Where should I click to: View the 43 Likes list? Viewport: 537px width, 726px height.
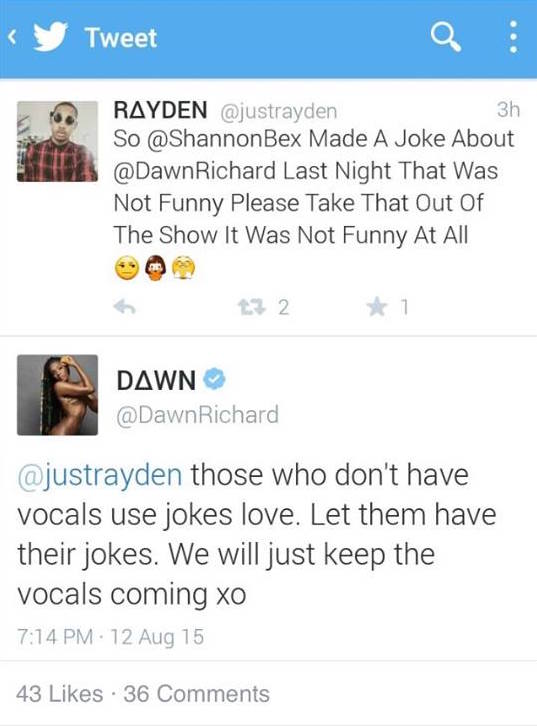click(59, 694)
